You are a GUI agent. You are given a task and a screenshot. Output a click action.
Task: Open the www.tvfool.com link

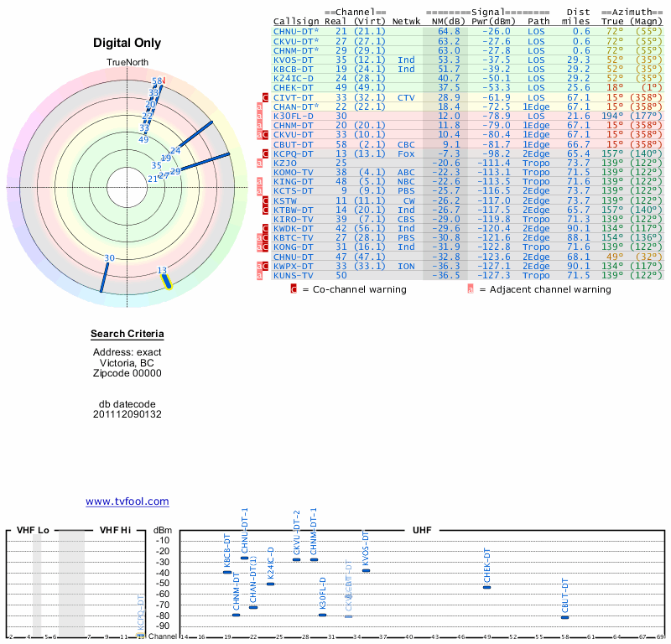click(127, 501)
